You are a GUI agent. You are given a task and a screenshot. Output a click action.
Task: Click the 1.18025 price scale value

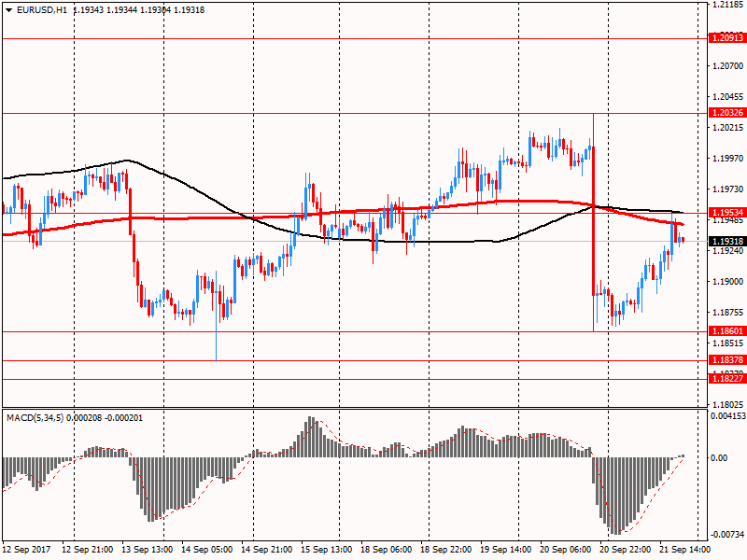(x=728, y=404)
